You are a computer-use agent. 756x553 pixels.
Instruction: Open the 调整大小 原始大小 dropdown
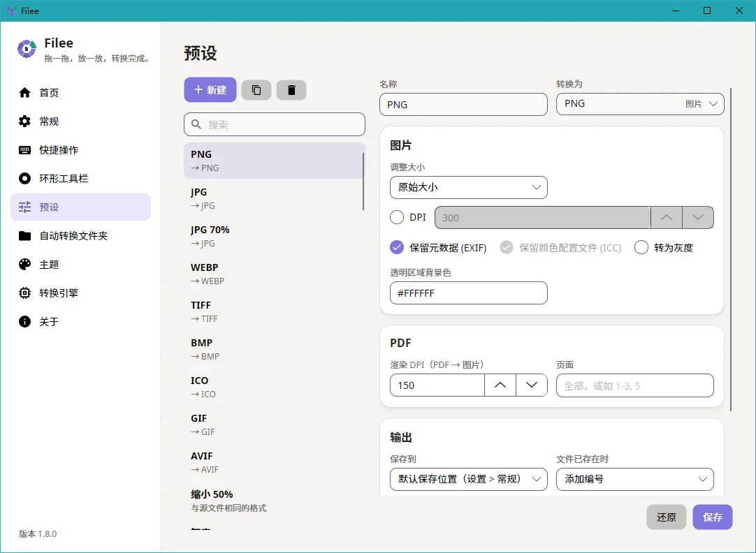[x=469, y=187]
